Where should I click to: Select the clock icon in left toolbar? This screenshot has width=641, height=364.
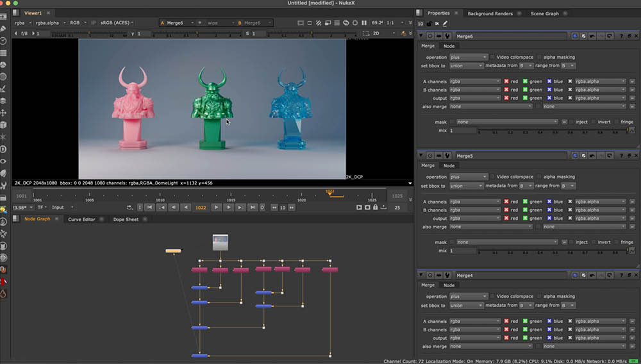pyautogui.click(x=4, y=40)
